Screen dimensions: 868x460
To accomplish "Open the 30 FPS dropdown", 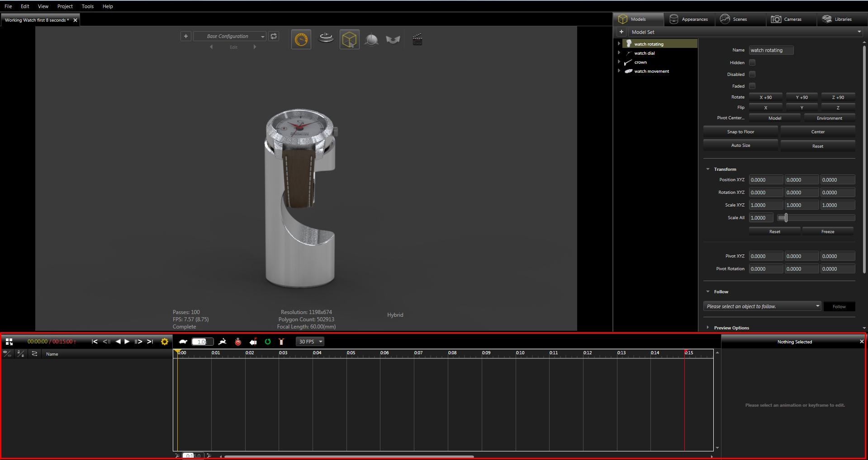I will pyautogui.click(x=310, y=342).
